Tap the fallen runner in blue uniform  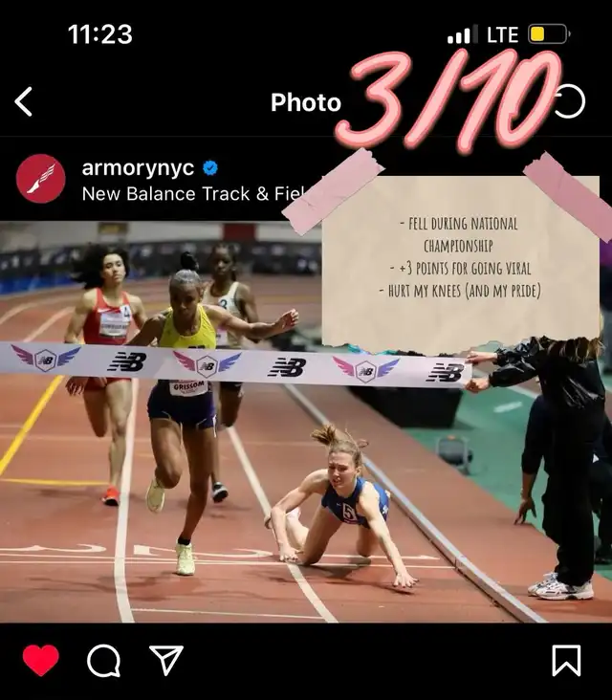coord(341,507)
